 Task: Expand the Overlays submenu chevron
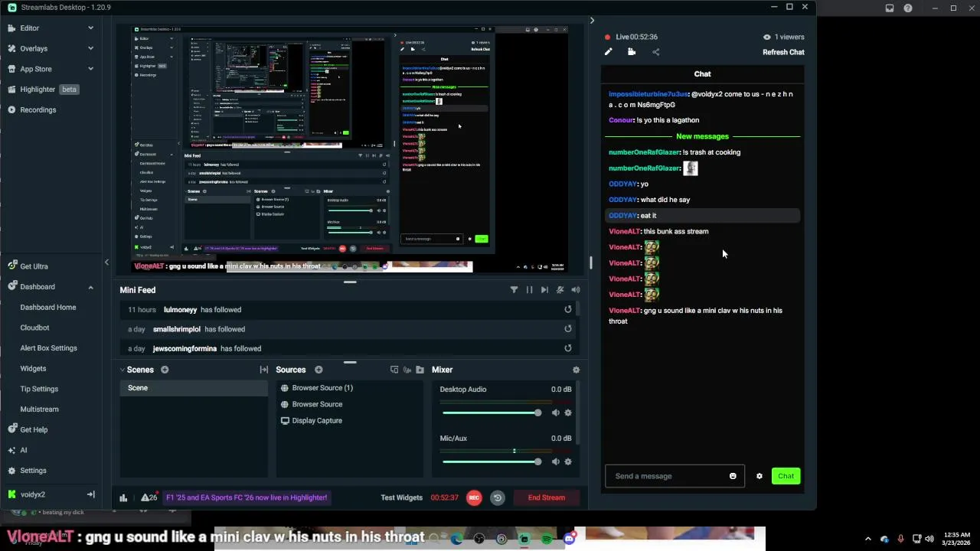coord(90,48)
